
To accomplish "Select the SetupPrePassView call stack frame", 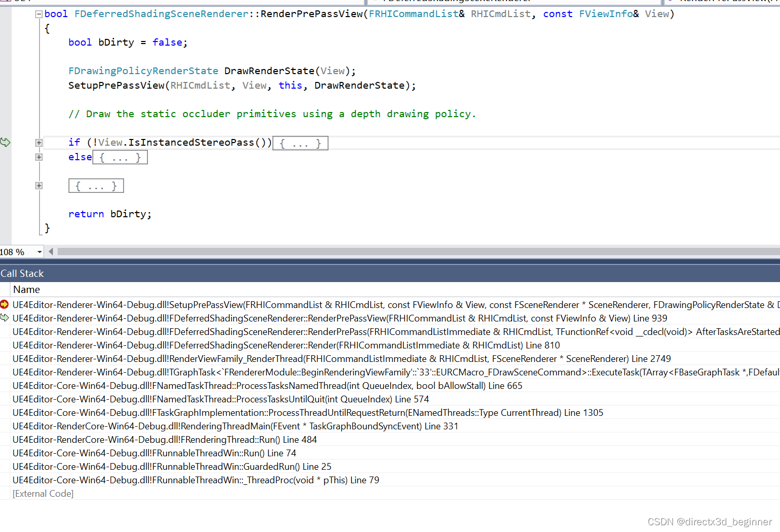I will [396, 305].
